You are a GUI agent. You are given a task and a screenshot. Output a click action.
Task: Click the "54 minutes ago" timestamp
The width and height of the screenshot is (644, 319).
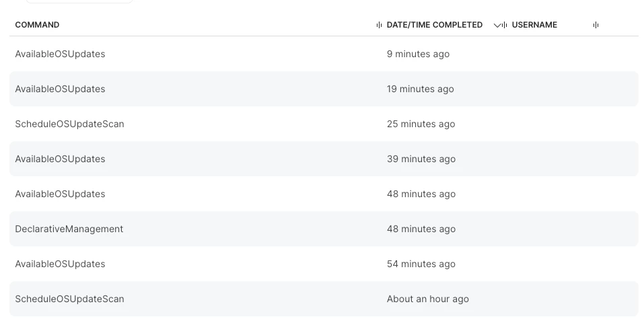tap(421, 264)
